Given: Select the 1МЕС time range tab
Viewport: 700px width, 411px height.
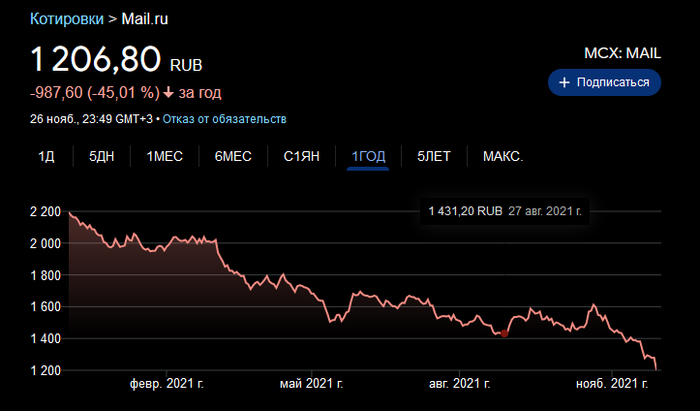Looking at the screenshot, I should (165, 157).
